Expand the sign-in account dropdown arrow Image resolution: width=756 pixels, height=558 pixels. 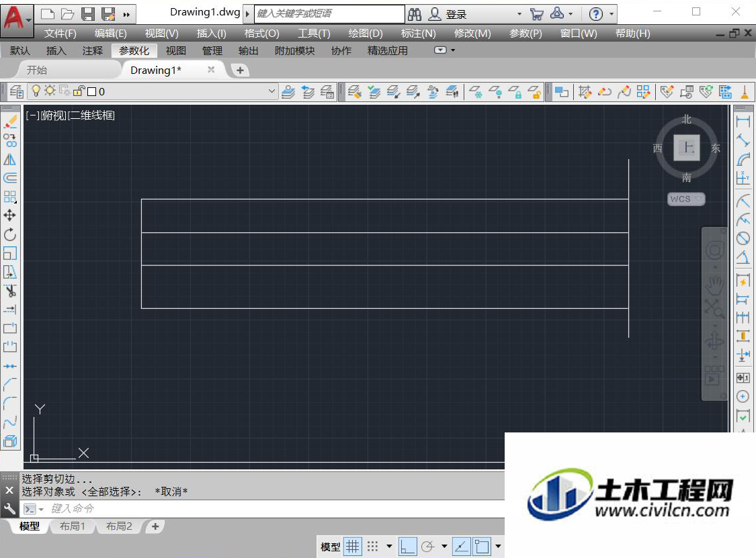tap(519, 14)
